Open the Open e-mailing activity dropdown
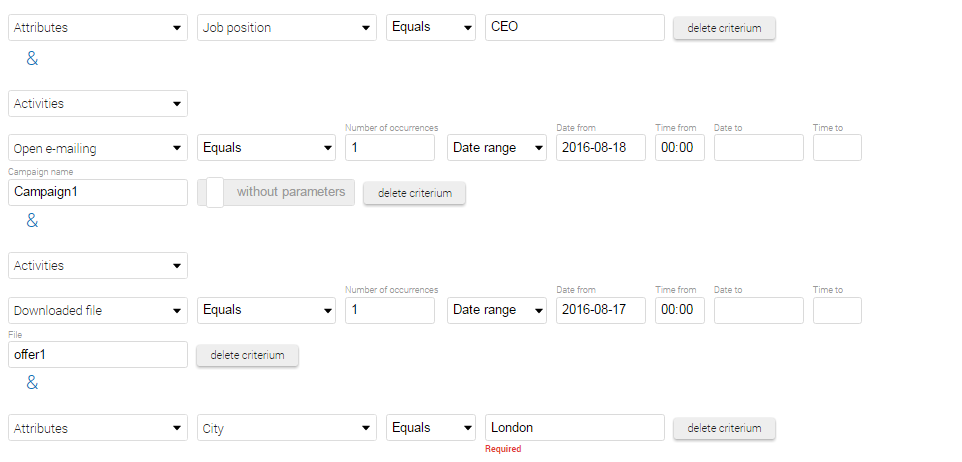Image resolution: width=962 pixels, height=462 pixels. 98,148
